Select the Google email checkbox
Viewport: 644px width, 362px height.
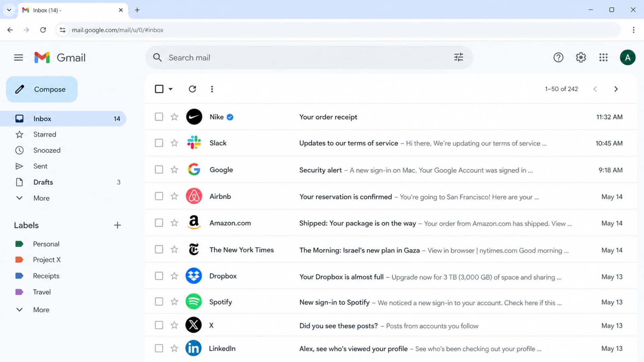[159, 170]
